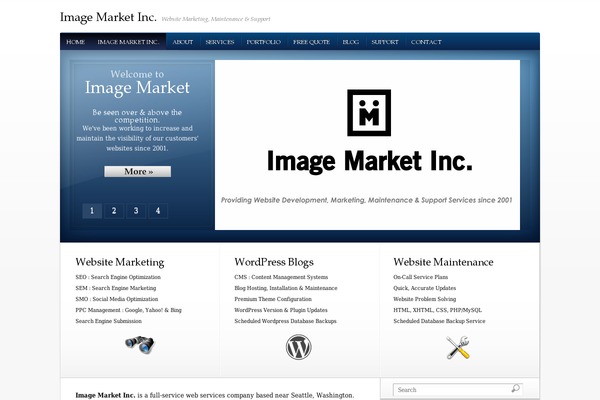Viewport: 600px width, 400px height.
Task: Click 'Search Engine Submission' text
Action: pyautogui.click(x=108, y=321)
